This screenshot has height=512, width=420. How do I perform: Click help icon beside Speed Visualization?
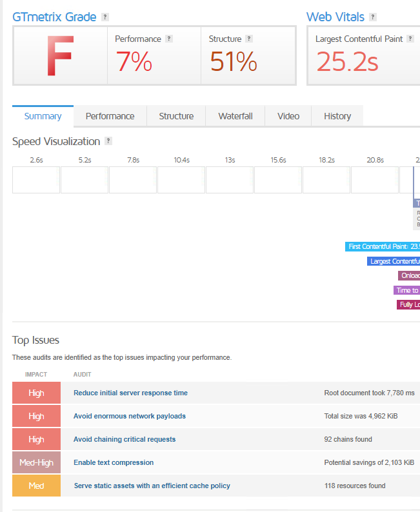[108, 141]
